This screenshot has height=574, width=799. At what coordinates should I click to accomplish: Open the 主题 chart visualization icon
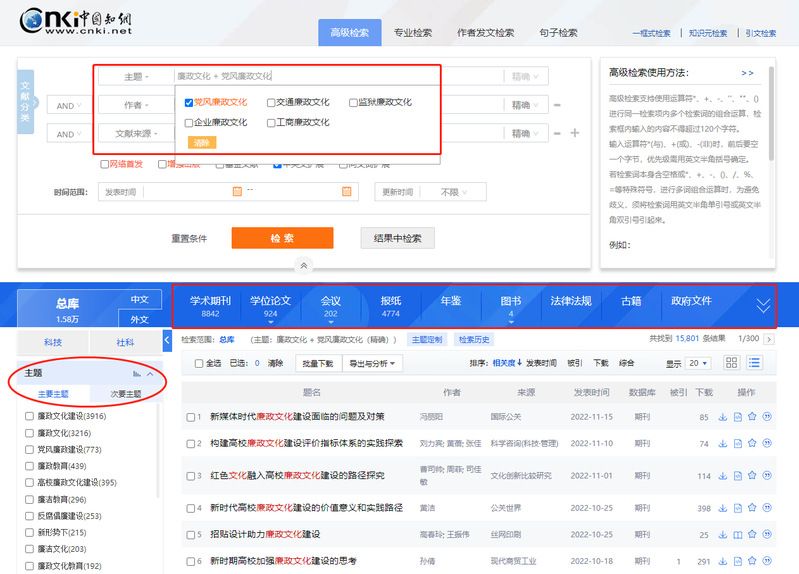click(x=137, y=373)
